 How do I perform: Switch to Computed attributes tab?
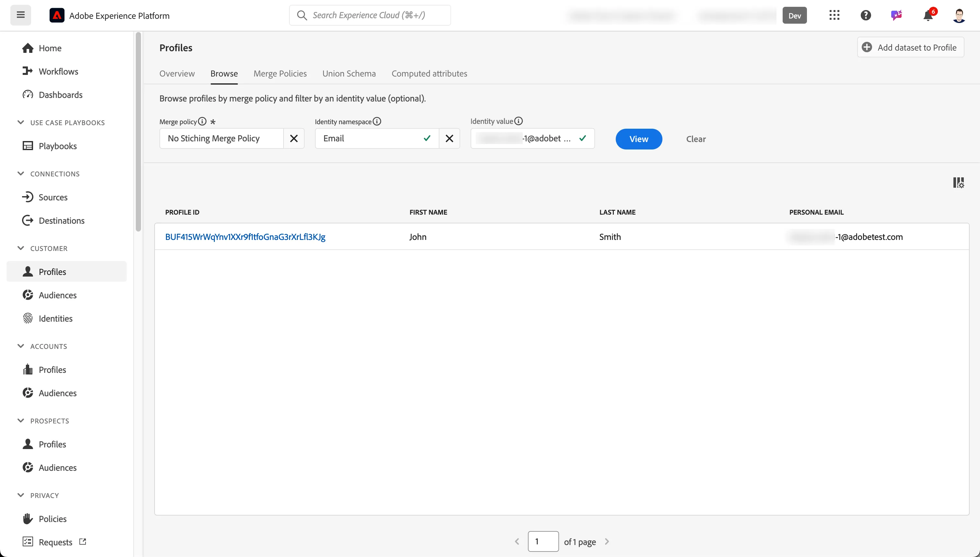pyautogui.click(x=429, y=74)
